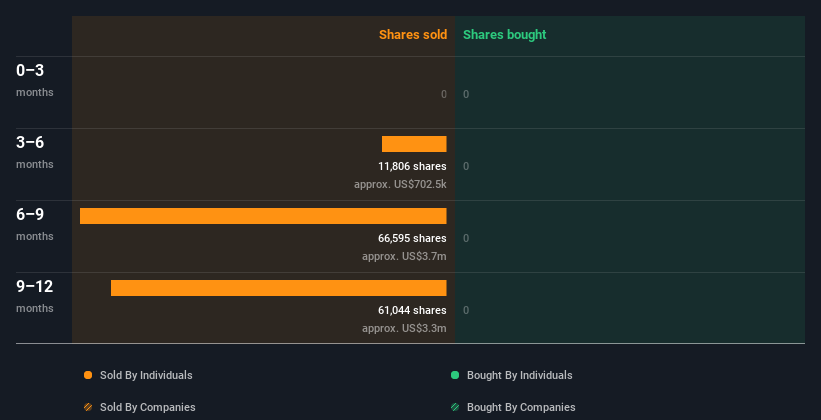The height and width of the screenshot is (420, 821).
Task: Click the zero bought value in 6–9 months row
Action: click(x=466, y=238)
